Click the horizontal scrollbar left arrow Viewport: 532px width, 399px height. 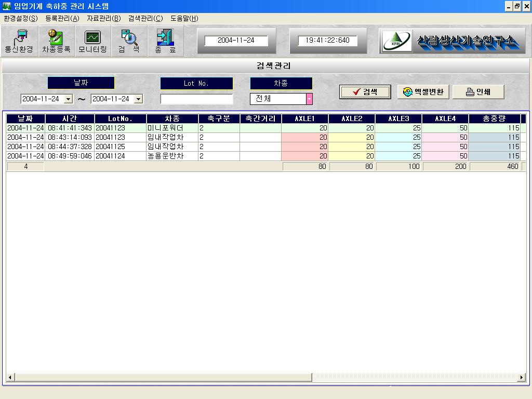[x=10, y=377]
